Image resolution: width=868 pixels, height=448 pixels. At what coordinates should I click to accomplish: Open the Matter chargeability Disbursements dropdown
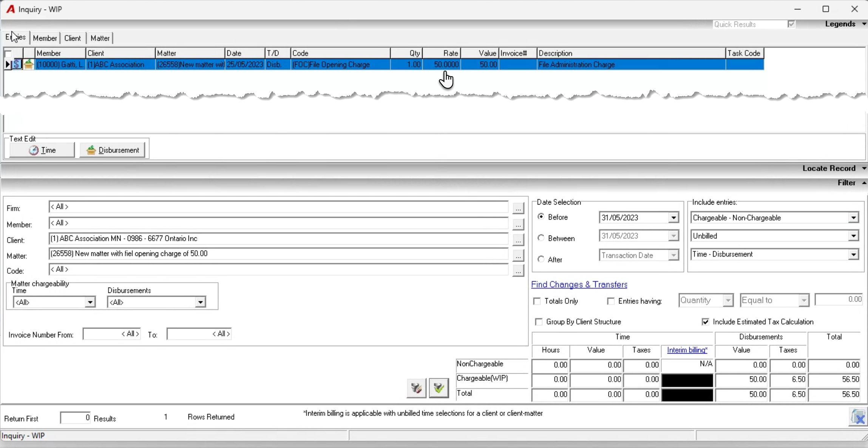[x=200, y=302]
